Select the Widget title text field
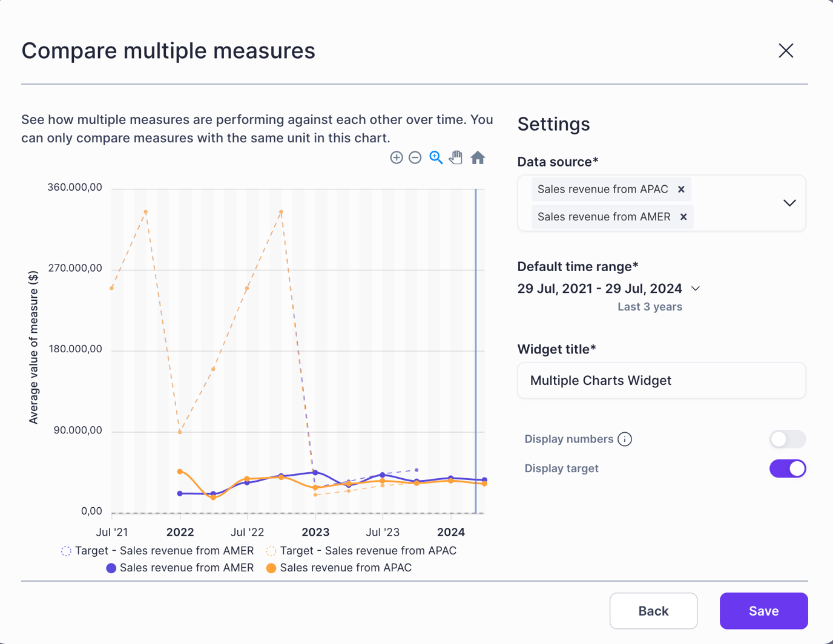The height and width of the screenshot is (644, 833). pos(661,380)
